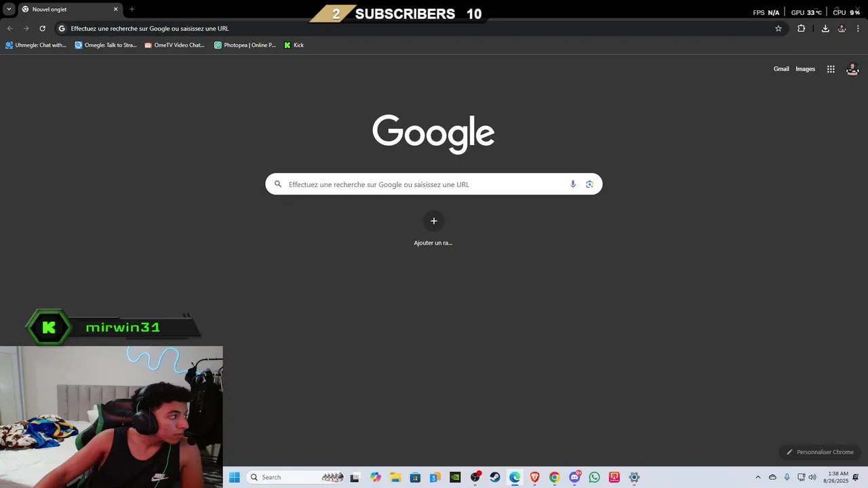Open Copilot from taskbar
The width and height of the screenshot is (868, 488).
click(376, 477)
